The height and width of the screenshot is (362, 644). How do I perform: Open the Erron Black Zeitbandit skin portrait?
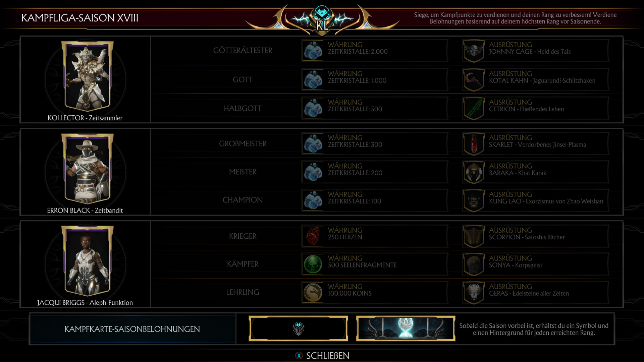pos(87,169)
